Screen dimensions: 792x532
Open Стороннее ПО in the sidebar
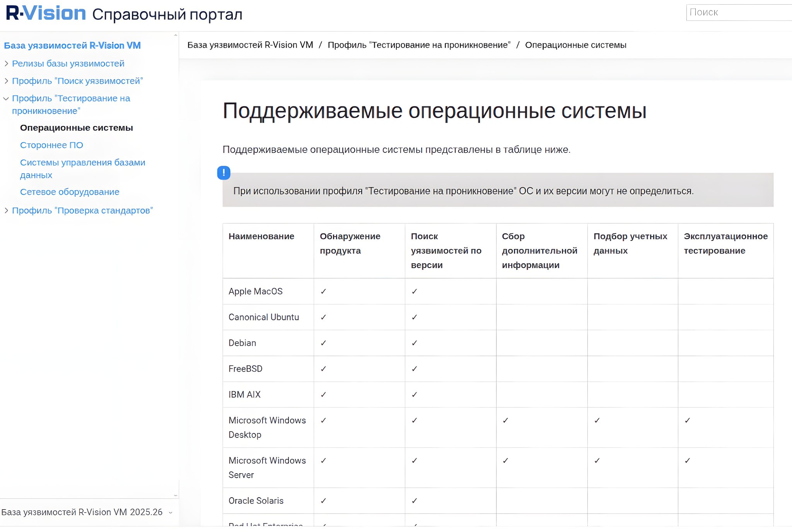tap(51, 145)
